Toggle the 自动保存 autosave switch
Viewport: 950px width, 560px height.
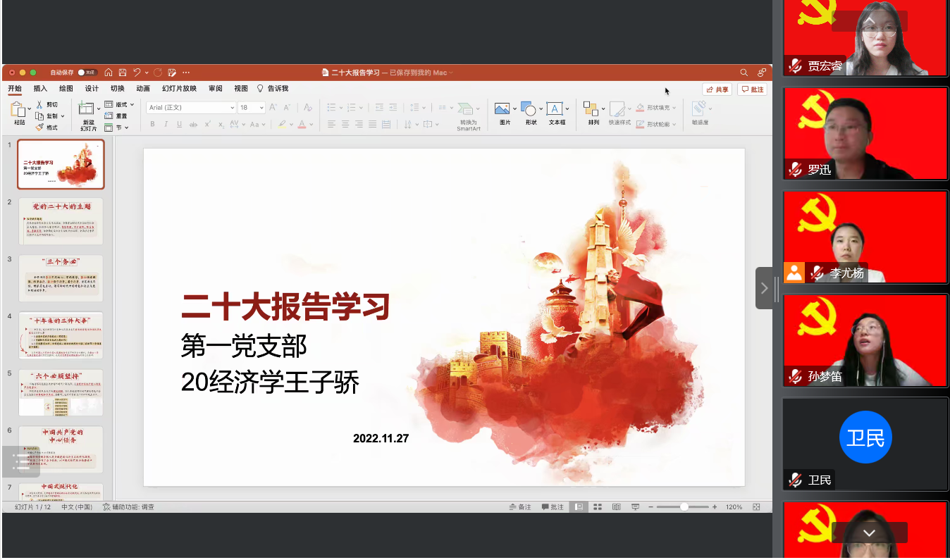pos(87,73)
